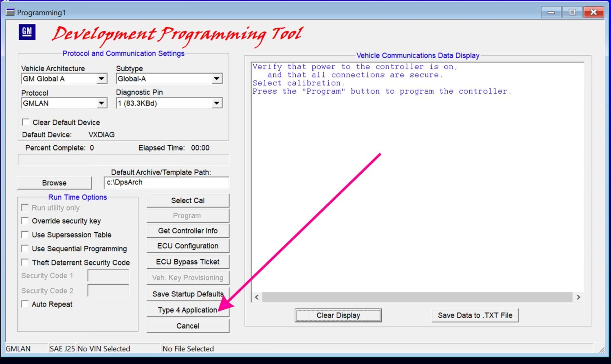This screenshot has width=611, height=364.
Task: Open ECU Configuration
Action: (188, 246)
